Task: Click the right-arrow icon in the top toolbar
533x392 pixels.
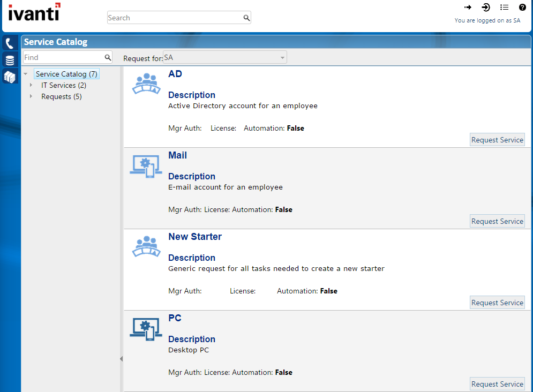Action: [x=468, y=7]
